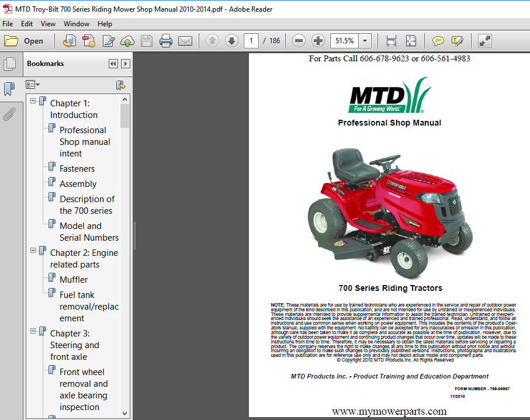Viewport: 530px width, 420px height.
Task: Open Chapter 2: Engine related parts bookmark
Action: click(x=84, y=259)
